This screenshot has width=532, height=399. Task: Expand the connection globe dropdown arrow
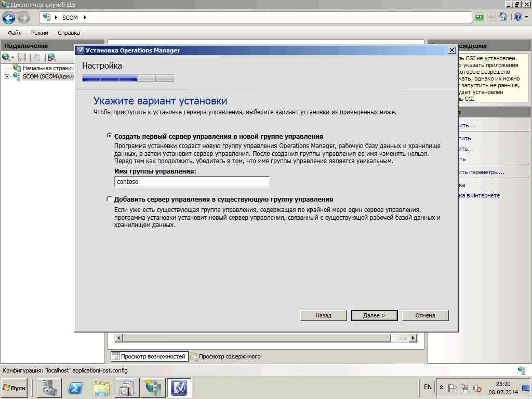click(12, 57)
